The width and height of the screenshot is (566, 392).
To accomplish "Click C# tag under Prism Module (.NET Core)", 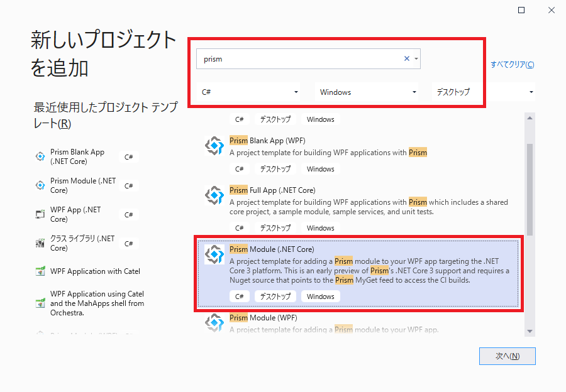I will (240, 297).
